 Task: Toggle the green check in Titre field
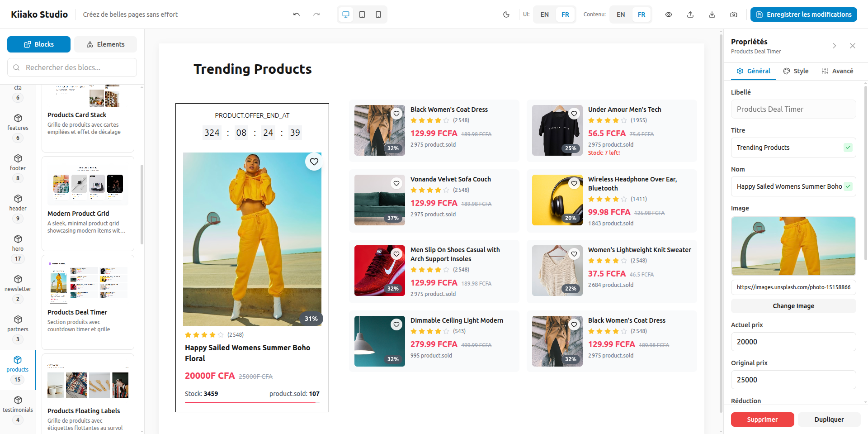pos(848,148)
